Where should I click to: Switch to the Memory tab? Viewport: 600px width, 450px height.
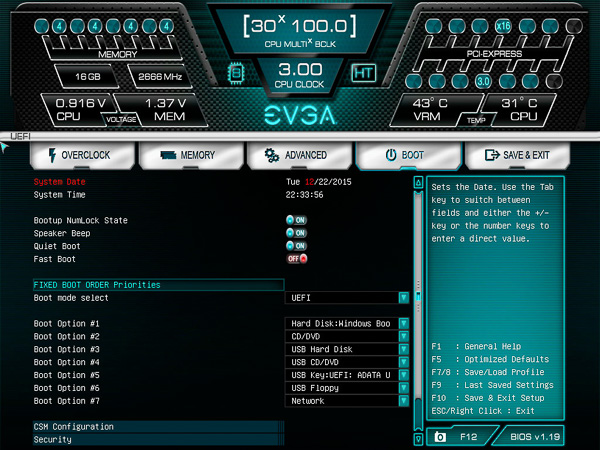click(191, 155)
